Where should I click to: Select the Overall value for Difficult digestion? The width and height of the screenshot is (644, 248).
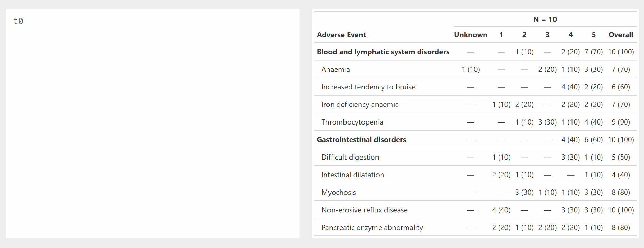[x=621, y=158]
